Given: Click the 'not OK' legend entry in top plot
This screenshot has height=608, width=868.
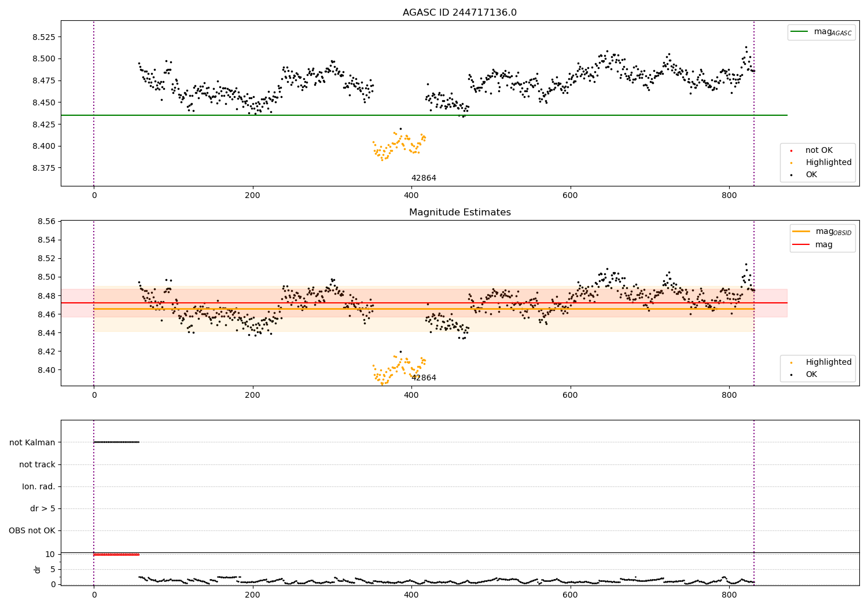Looking at the screenshot, I should coord(819,151).
